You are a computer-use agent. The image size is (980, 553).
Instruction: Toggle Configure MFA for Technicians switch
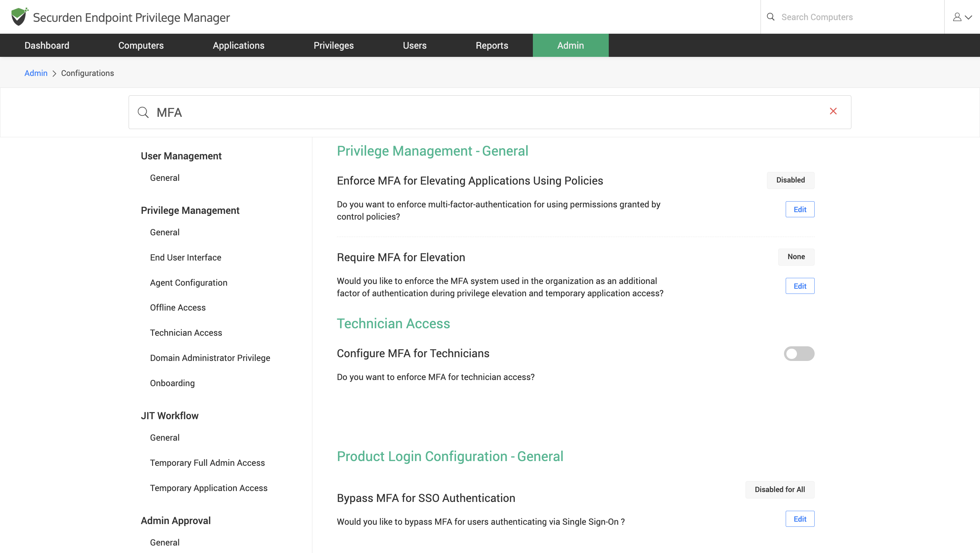click(x=799, y=353)
